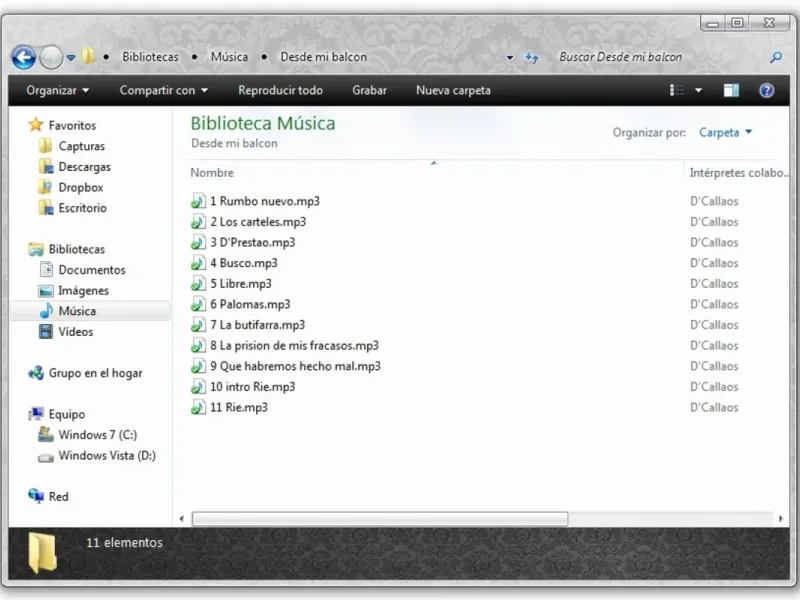Open the Organizar menu
The width and height of the screenshot is (800, 600).
[58, 90]
